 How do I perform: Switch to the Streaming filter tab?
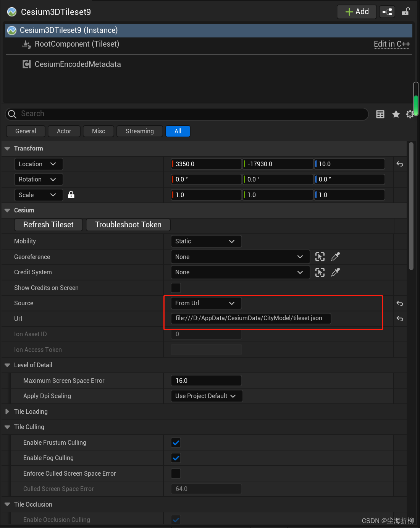point(140,131)
